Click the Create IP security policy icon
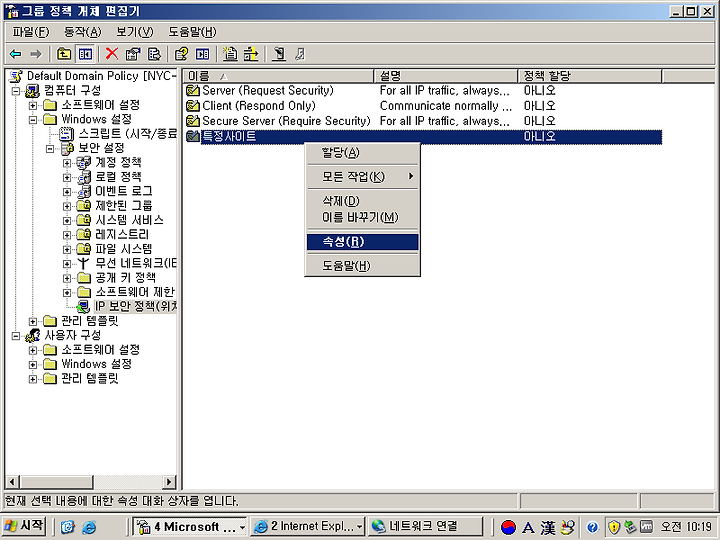Viewport: 720px width, 540px height. 231,54
